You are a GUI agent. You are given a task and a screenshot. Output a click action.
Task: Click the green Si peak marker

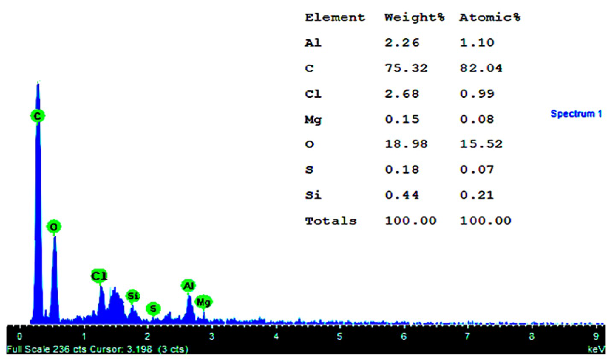pyautogui.click(x=133, y=296)
